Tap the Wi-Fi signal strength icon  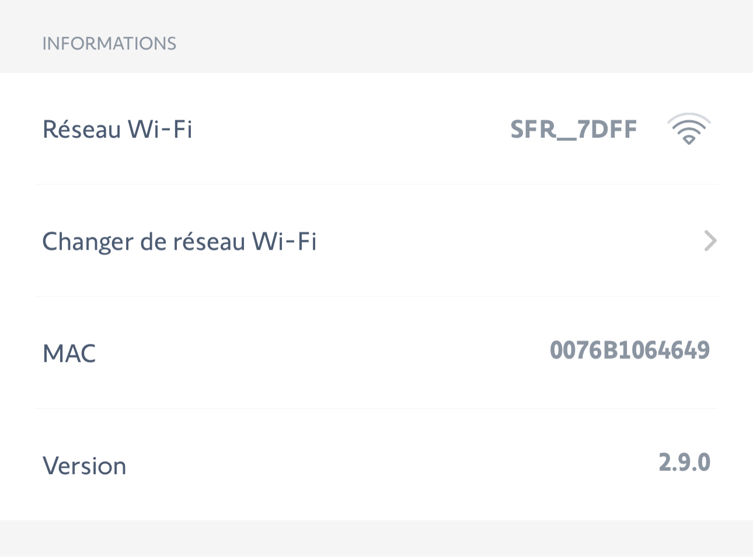pyautogui.click(x=689, y=129)
